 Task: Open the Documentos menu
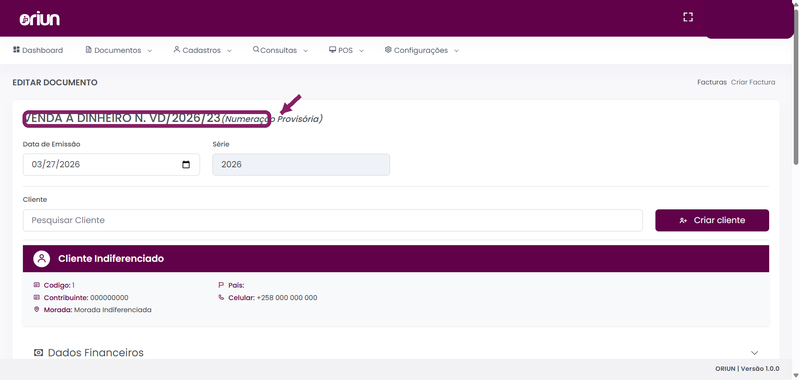pos(118,50)
